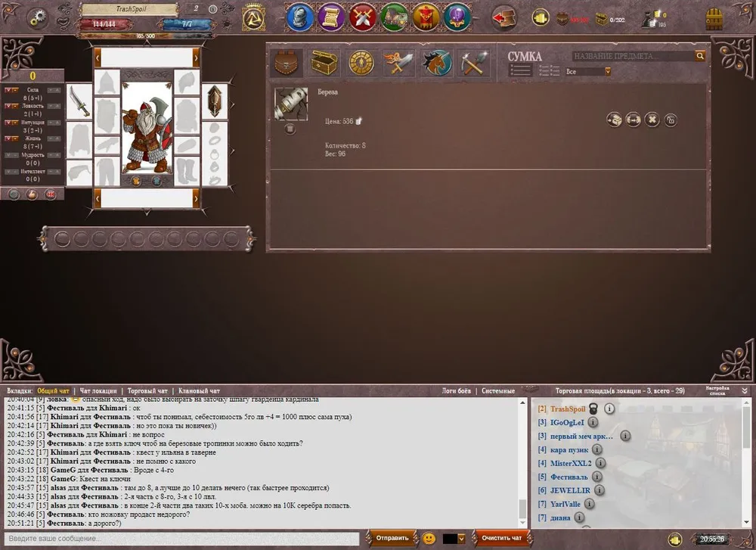Click the info icon next to Фестиваль
This screenshot has width=756, height=550.
click(596, 477)
